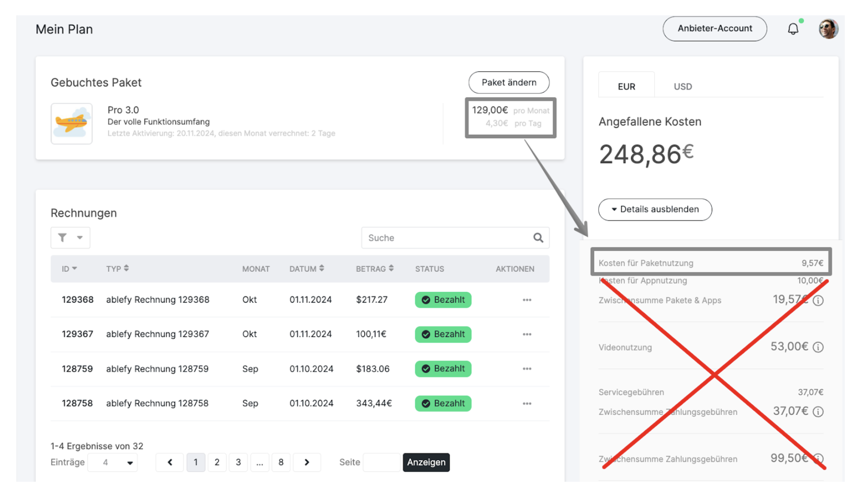Select the Pro 3.0 airplane thumbnail
The width and height of the screenshot is (864, 504).
[x=72, y=124]
